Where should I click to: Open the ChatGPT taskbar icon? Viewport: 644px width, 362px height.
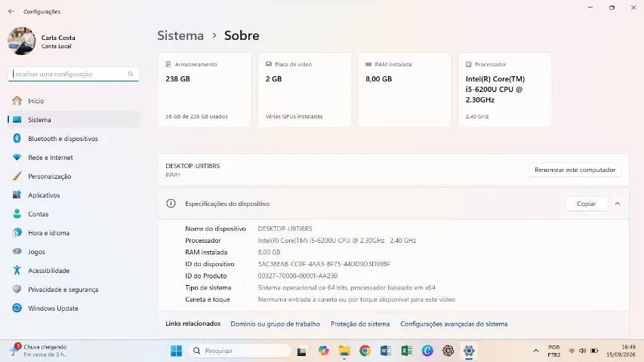tap(448, 351)
